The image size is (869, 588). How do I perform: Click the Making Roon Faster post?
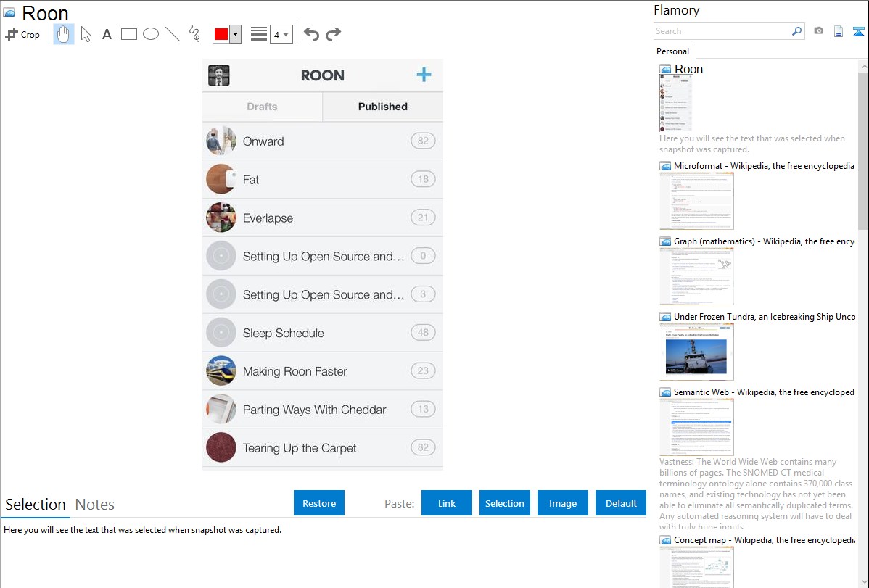click(323, 370)
